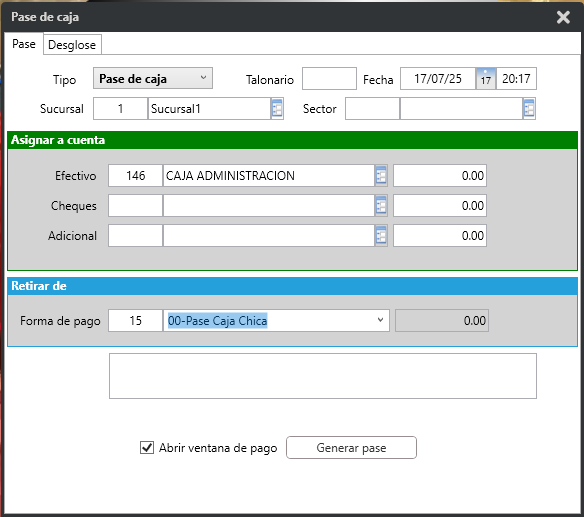Open the Efectivo account lookup icon

click(x=381, y=175)
